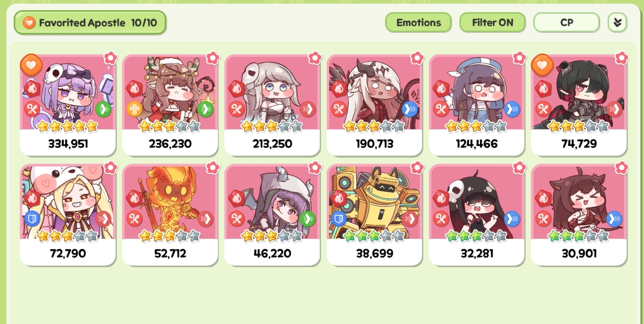Open the Emotions view
Screen dimensions: 644x324
pos(418,23)
